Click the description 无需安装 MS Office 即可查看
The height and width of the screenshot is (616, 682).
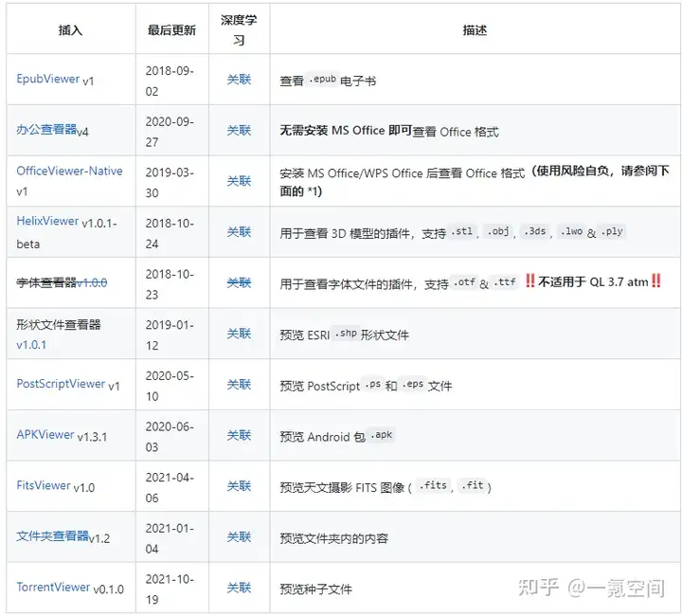(389, 131)
